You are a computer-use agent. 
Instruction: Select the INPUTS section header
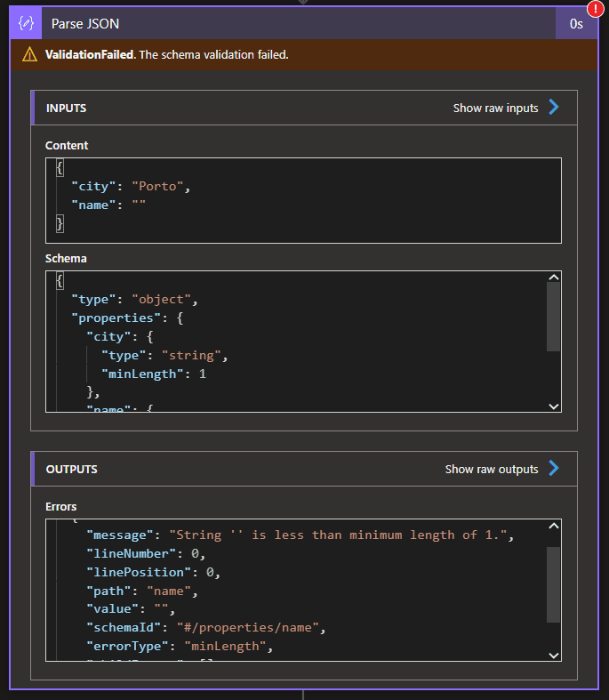coord(66,108)
